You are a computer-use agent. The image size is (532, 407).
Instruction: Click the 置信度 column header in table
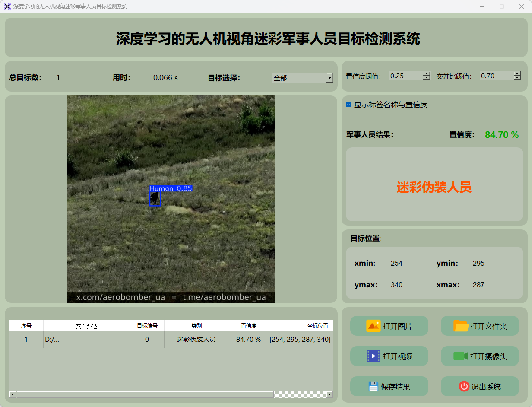(248, 326)
